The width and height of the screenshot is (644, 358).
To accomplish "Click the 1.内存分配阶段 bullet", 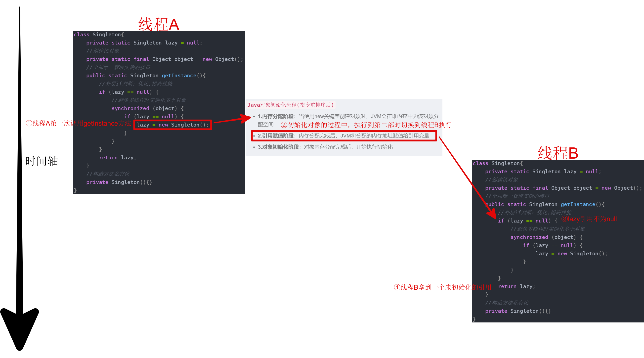I will coord(276,116).
